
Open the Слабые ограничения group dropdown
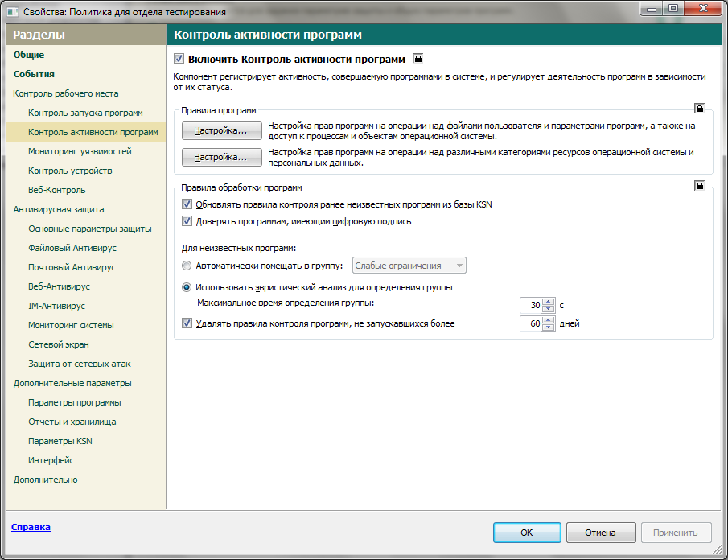[x=409, y=266]
